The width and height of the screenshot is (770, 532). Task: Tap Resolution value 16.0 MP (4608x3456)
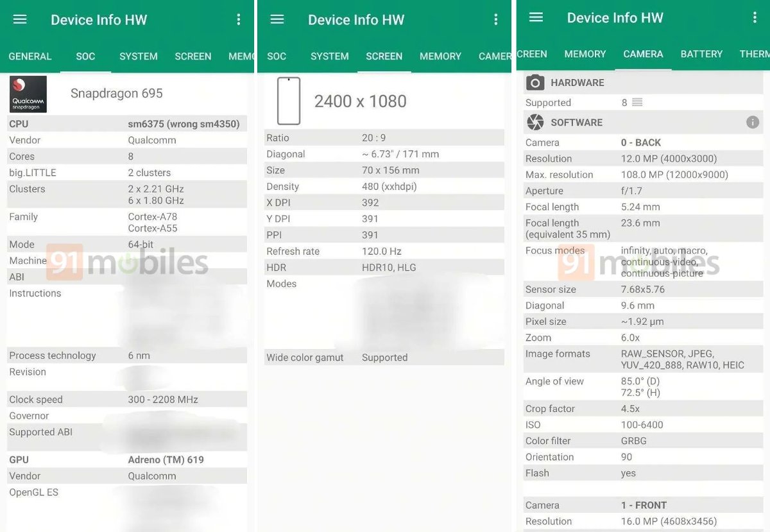point(669,521)
